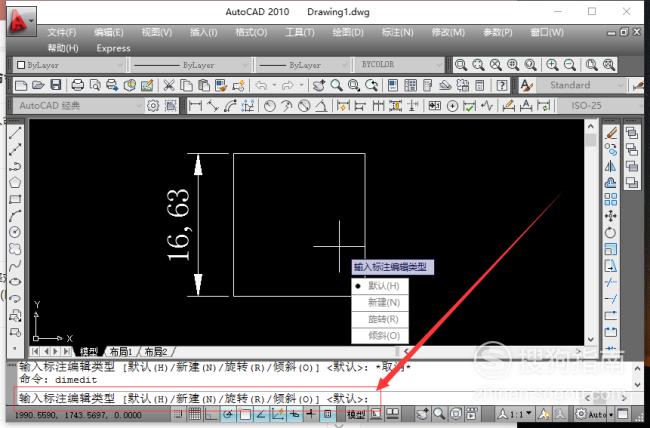This screenshot has height=428, width=650.
Task: Click the Bring to Front draw order icon
Action: [632, 133]
